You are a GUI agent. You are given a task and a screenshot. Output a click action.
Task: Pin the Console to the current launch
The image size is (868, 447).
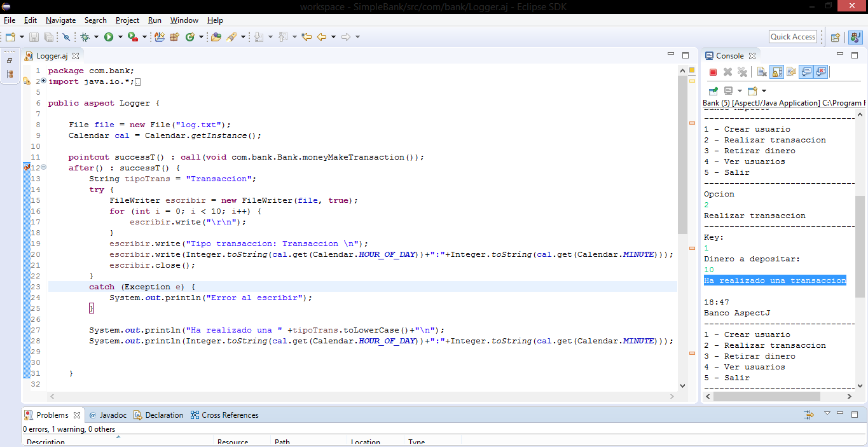pos(713,91)
